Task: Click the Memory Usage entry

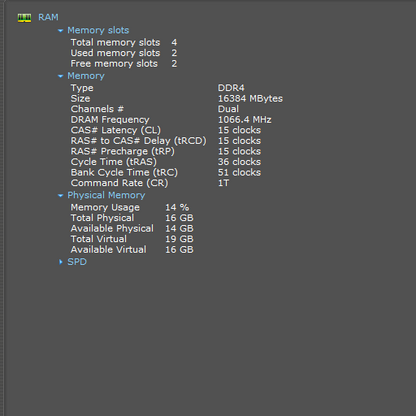Action: click(x=130, y=208)
